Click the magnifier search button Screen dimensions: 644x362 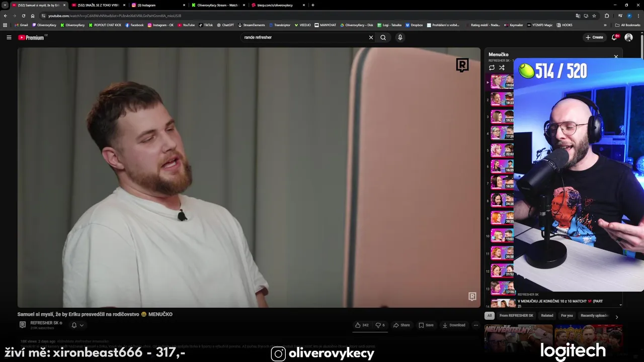tap(383, 37)
